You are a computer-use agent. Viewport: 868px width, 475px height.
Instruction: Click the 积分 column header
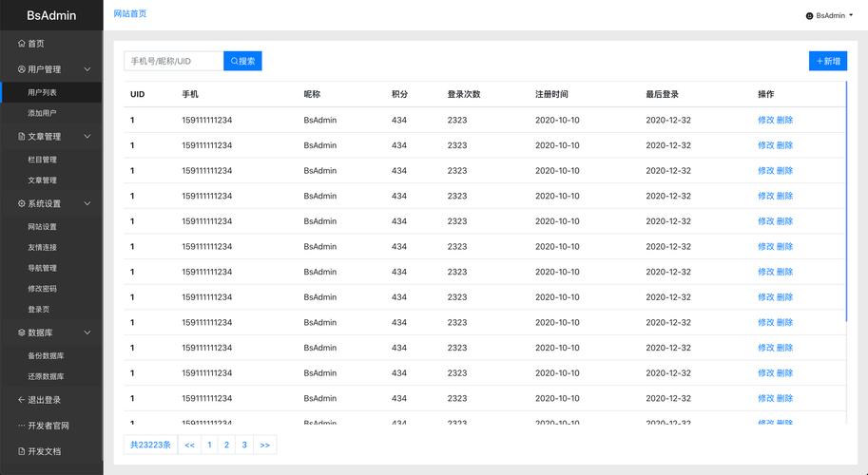399,94
